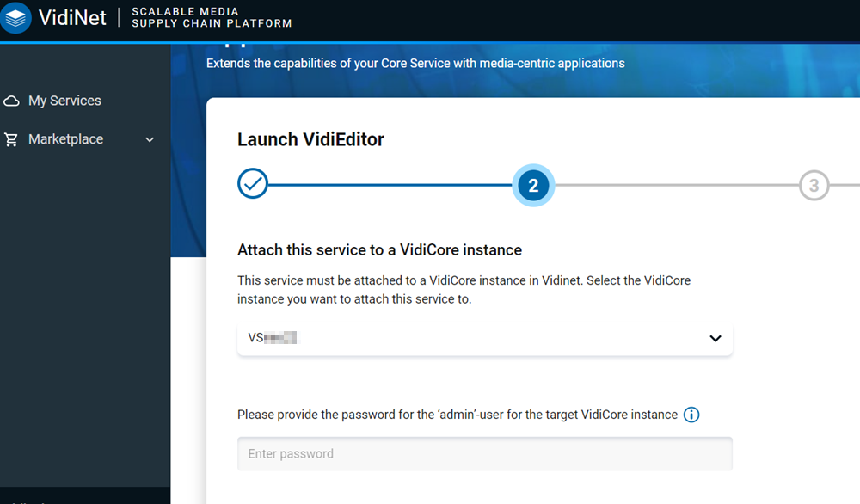Screen dimensions: 860x504
Task: Open Marketplace in the sidebar
Action: pos(66,139)
